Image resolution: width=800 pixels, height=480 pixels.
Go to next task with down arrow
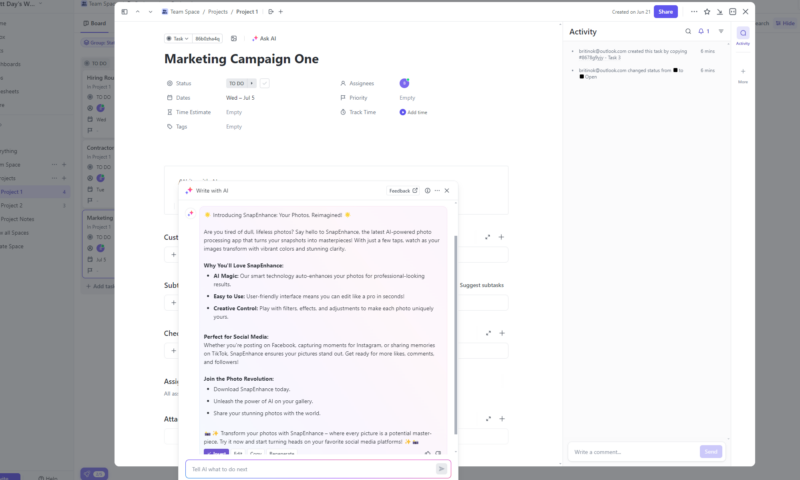pyautogui.click(x=151, y=12)
